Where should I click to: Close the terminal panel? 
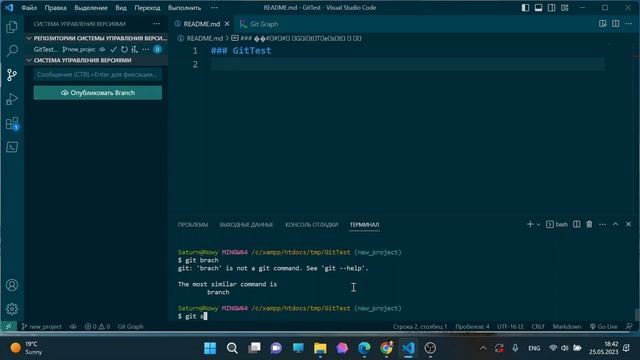628,224
